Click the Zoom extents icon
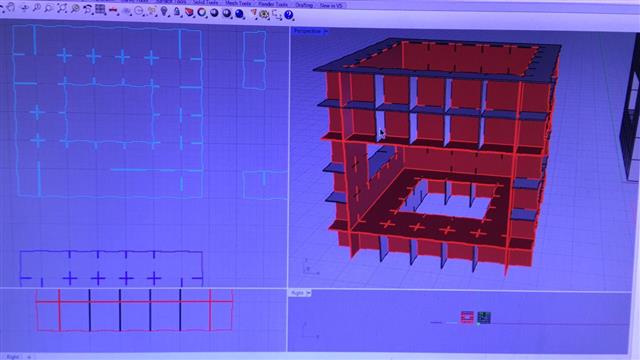The image size is (640, 360). pos(62,8)
